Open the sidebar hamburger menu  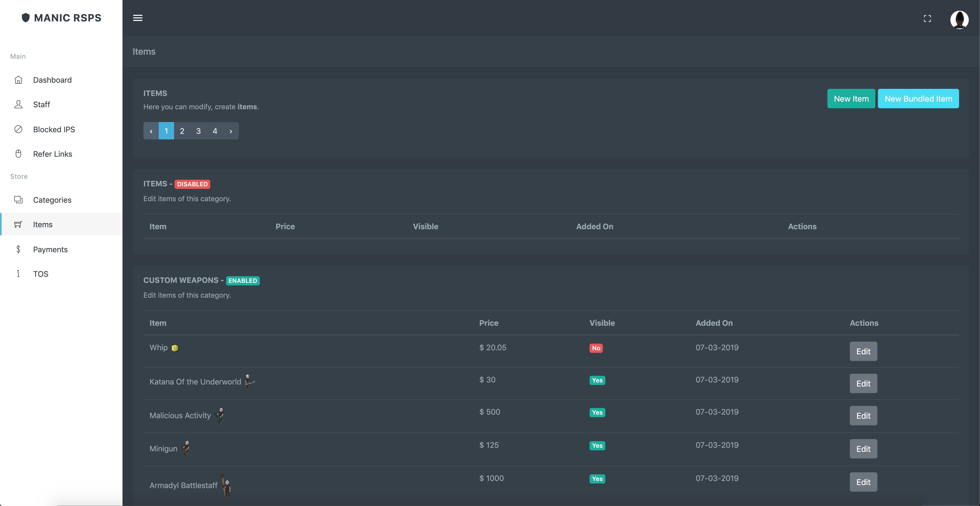tap(138, 18)
